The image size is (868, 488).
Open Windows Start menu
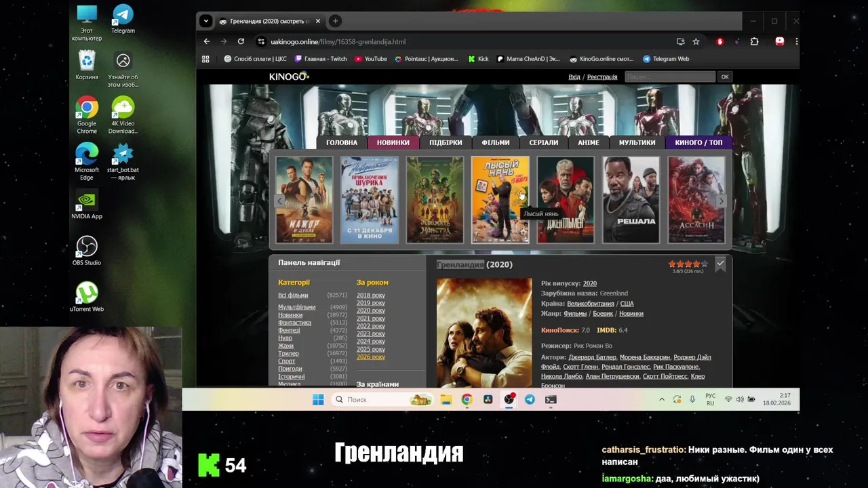[318, 399]
